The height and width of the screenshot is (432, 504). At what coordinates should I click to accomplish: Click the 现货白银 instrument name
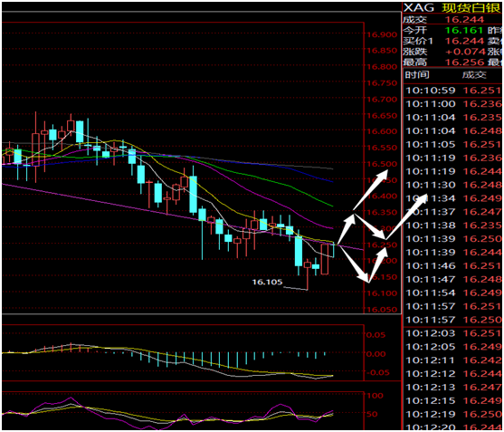(471, 8)
